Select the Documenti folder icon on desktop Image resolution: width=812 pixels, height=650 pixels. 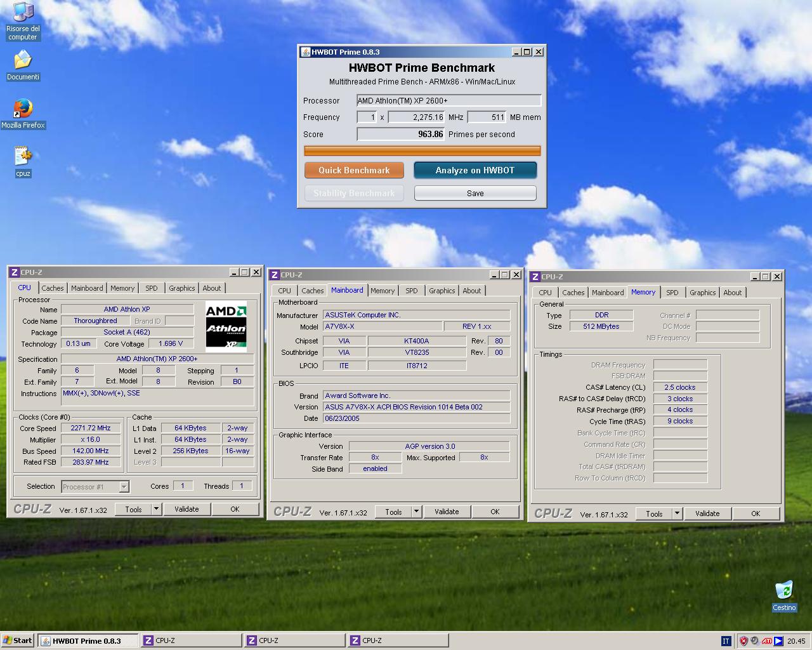click(23, 65)
